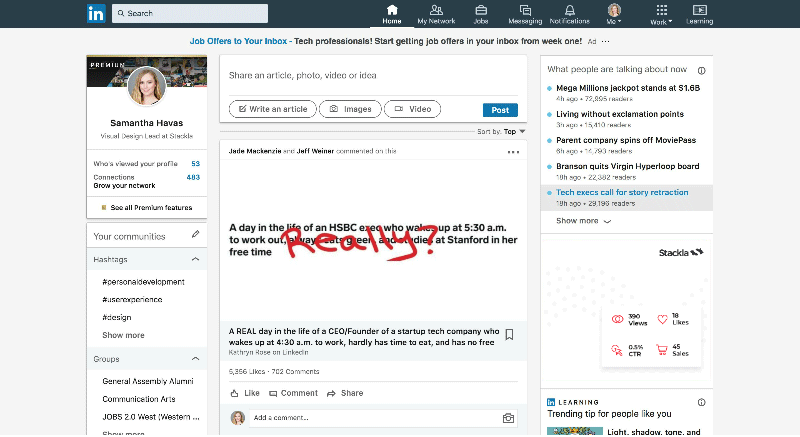Click the 18 Likes heart icon in ad

pos(662,320)
